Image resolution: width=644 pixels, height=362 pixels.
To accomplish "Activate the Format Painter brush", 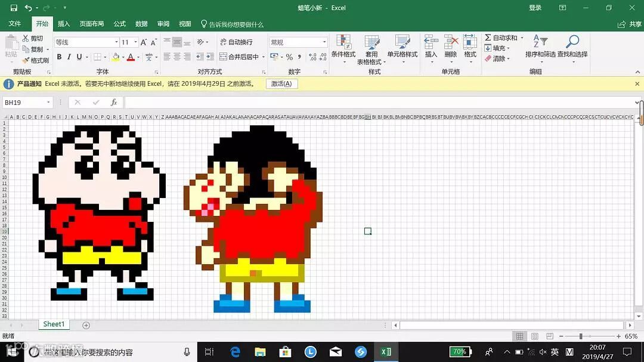I will (x=26, y=60).
